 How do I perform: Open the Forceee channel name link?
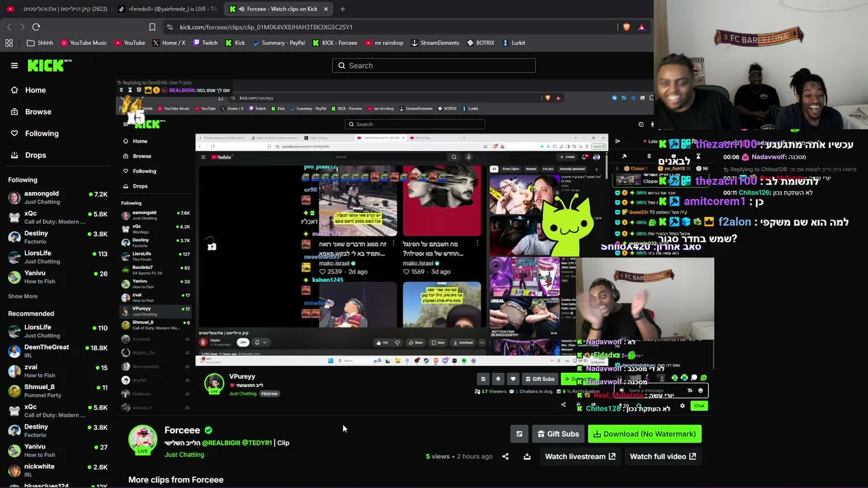coord(182,430)
